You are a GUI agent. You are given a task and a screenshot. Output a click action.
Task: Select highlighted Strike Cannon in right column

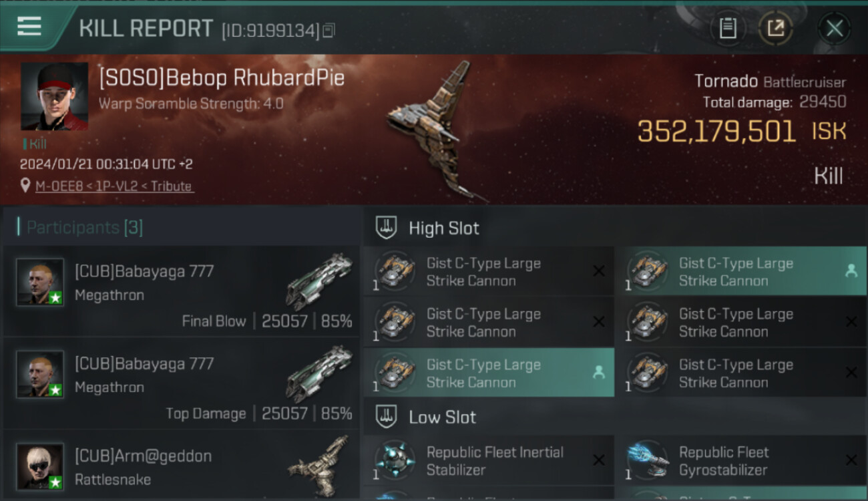coord(741,271)
